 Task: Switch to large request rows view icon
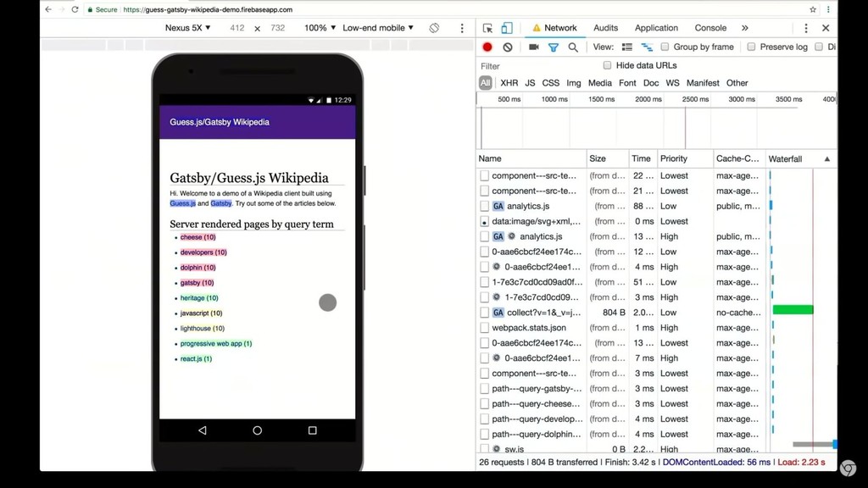(x=627, y=47)
